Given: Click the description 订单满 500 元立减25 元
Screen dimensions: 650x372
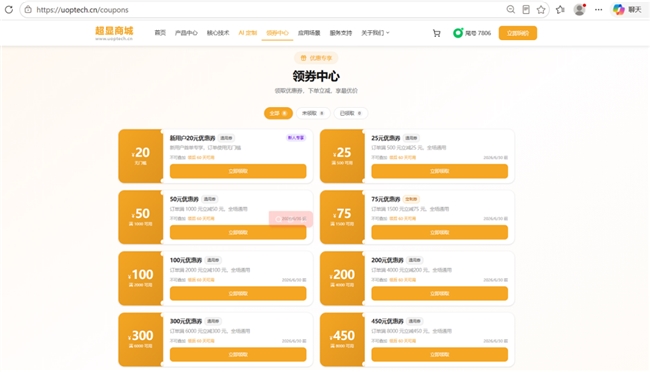Looking at the screenshot, I should click(398, 148).
